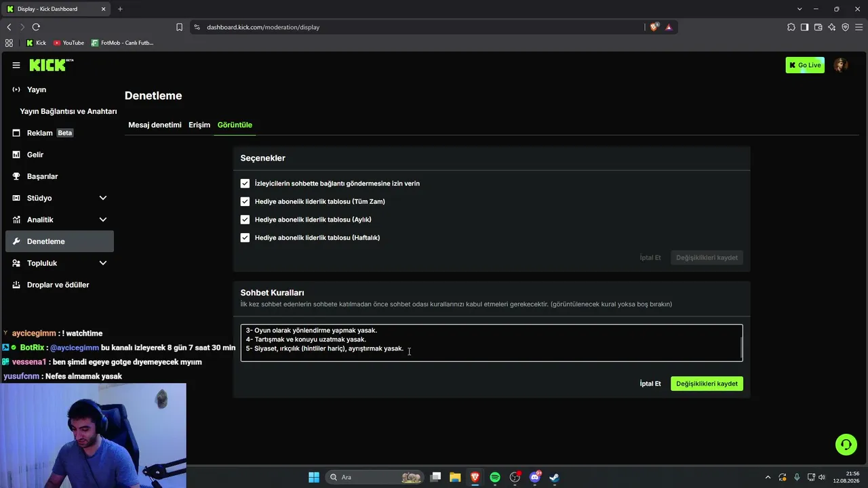The width and height of the screenshot is (868, 488).
Task: Bookmark this page icon in address bar
Action: (x=179, y=27)
